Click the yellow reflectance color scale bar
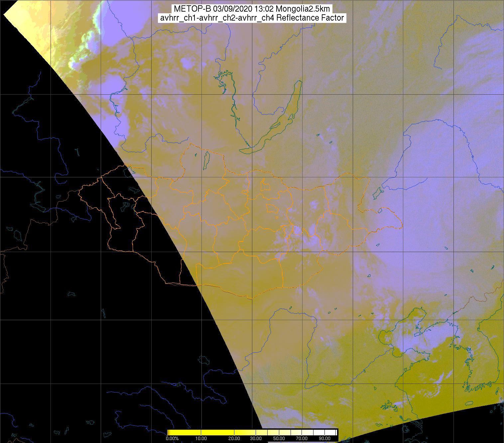This screenshot has height=443, width=504. pos(252,432)
